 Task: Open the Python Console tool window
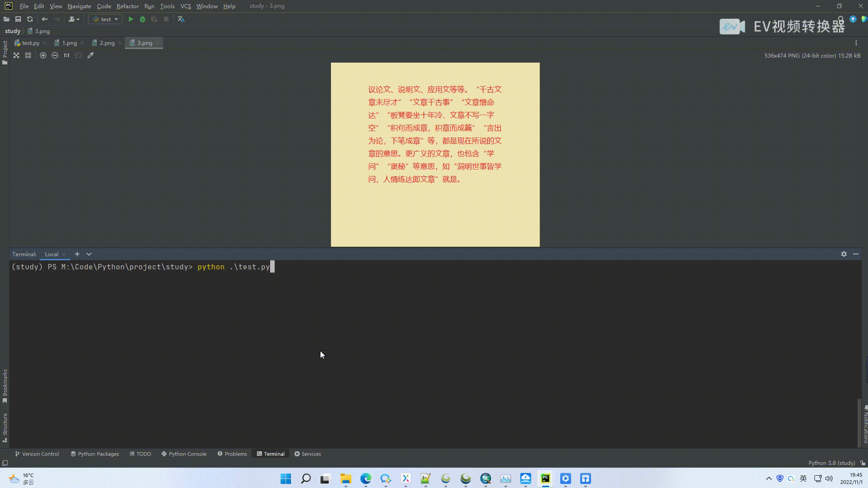[x=184, y=454]
